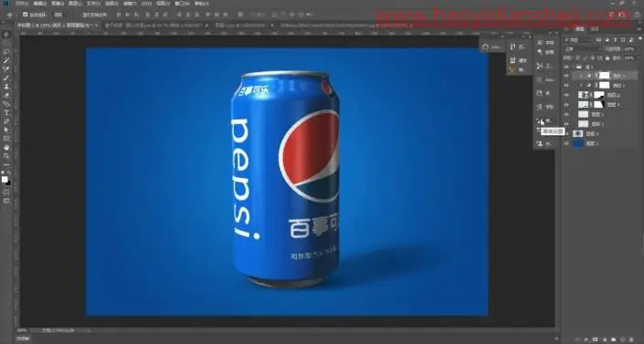This screenshot has width=644, height=344.
Task: Open the 3D menu
Action: (x=146, y=4)
